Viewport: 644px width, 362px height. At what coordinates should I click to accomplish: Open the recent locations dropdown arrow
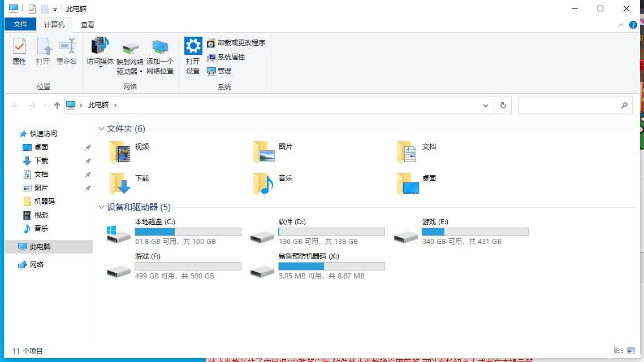[x=45, y=106]
